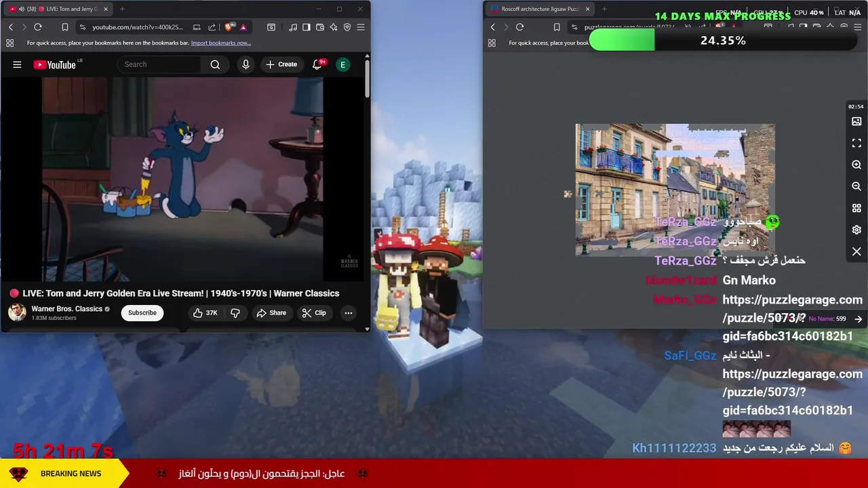
Task: Open YouTube notifications bell
Action: (x=317, y=64)
